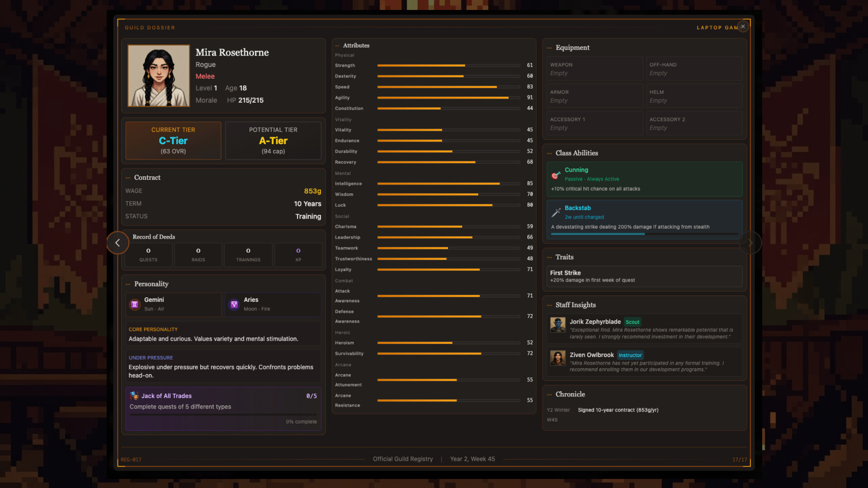Select the Aries zodiac icon

(234, 305)
